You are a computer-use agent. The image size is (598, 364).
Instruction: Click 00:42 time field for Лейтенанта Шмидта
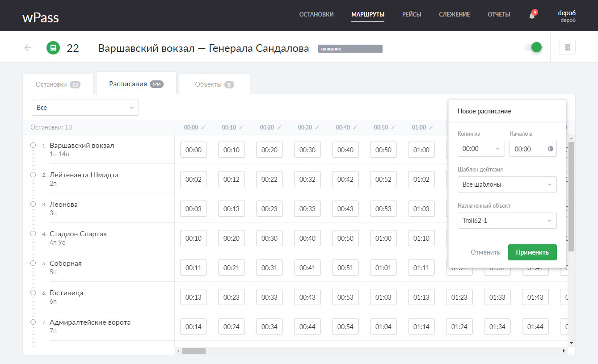click(x=345, y=180)
